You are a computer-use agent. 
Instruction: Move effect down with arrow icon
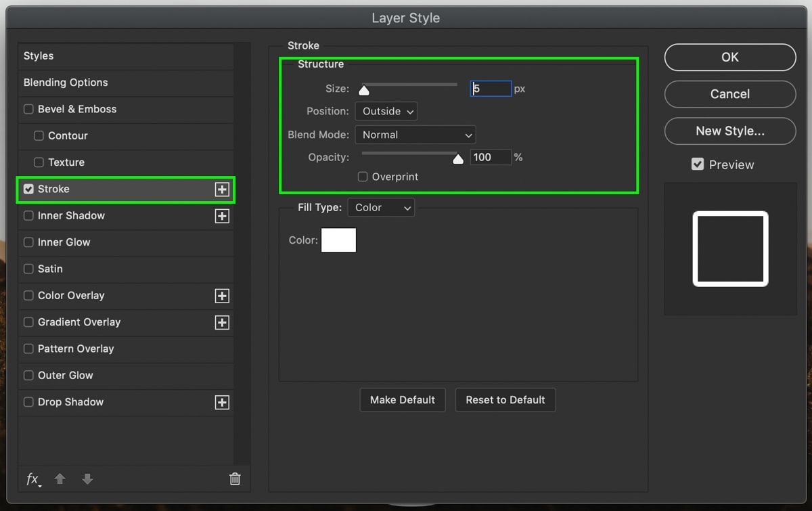click(x=87, y=479)
